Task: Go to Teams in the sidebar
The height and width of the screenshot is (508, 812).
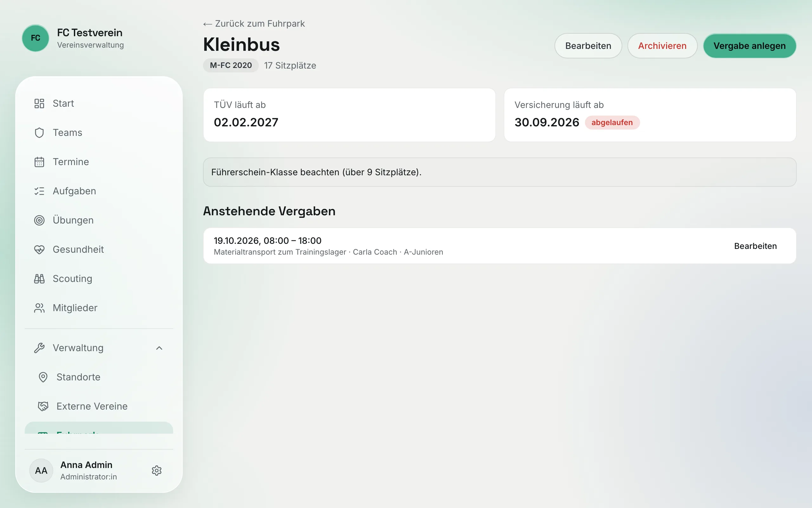Action: 99,133
